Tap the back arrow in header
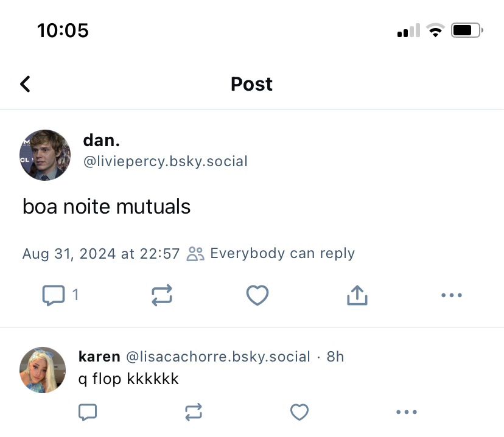Image resolution: width=504 pixels, height=437 pixels. click(x=25, y=84)
